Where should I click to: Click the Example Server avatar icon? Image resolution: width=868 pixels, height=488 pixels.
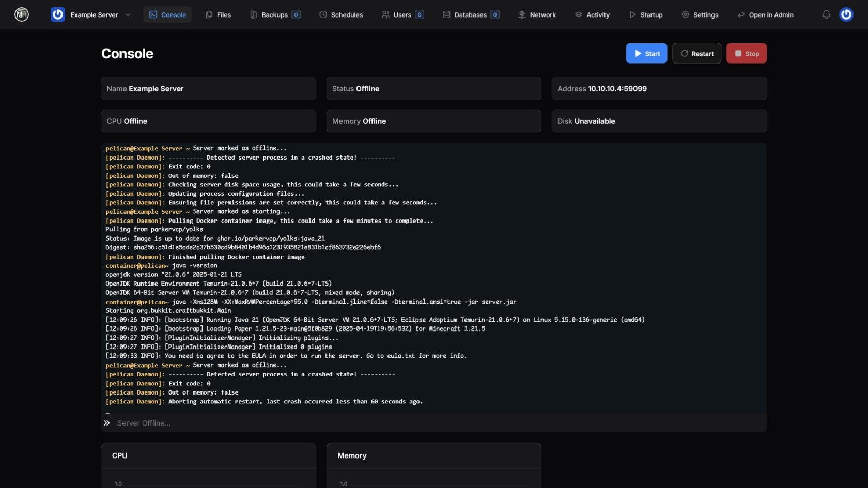click(58, 14)
